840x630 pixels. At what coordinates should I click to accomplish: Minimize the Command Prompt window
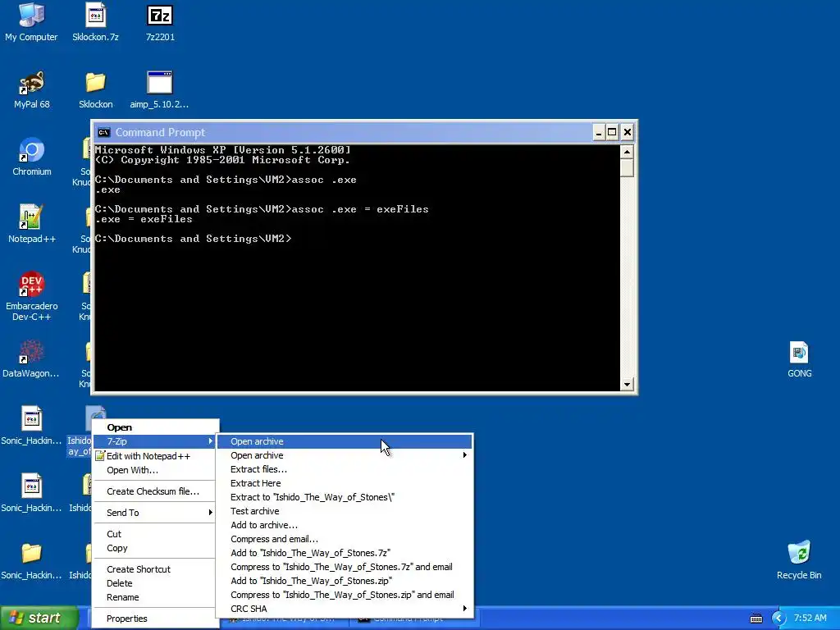click(x=599, y=132)
